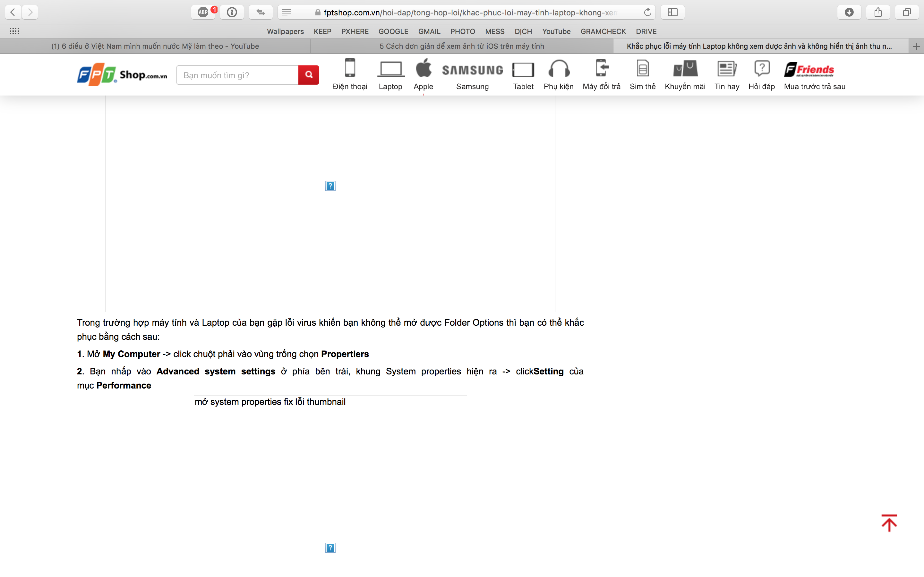This screenshot has width=924, height=577.
Task: Add a new tab with plus button
Action: tap(916, 46)
